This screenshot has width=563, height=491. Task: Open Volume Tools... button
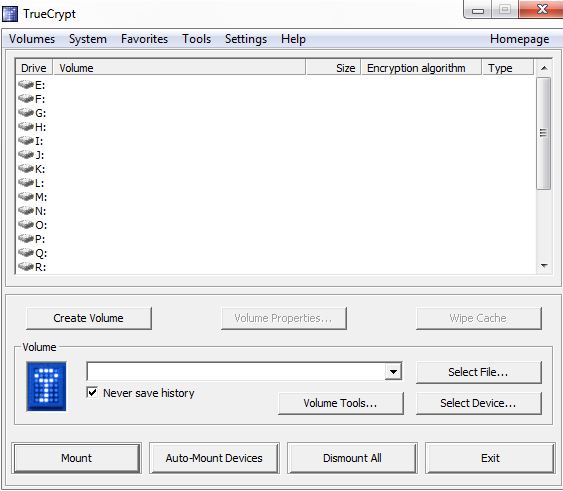(x=341, y=403)
